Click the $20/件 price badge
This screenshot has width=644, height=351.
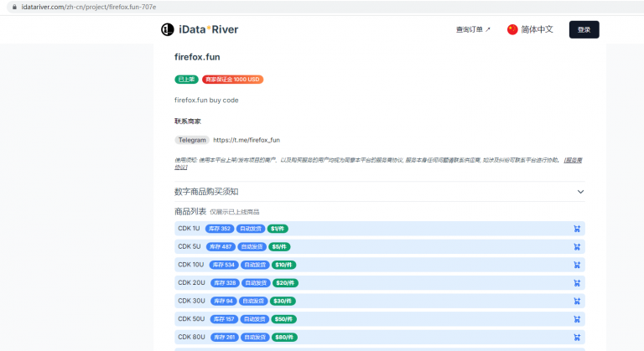[x=285, y=283]
